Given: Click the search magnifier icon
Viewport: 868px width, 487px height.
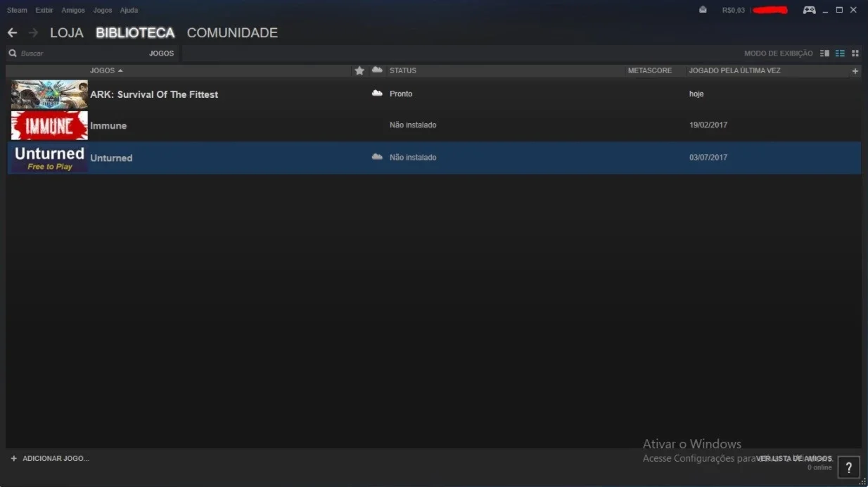Looking at the screenshot, I should pyautogui.click(x=12, y=53).
